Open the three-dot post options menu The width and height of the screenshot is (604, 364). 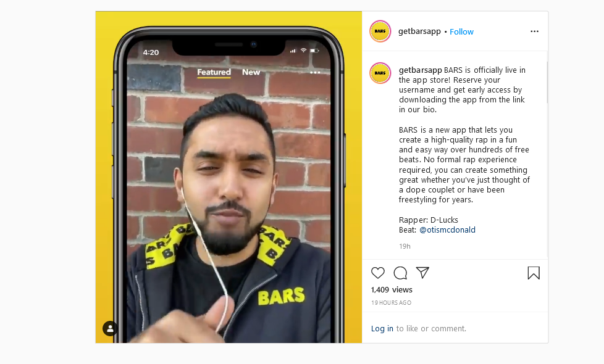[x=534, y=31]
